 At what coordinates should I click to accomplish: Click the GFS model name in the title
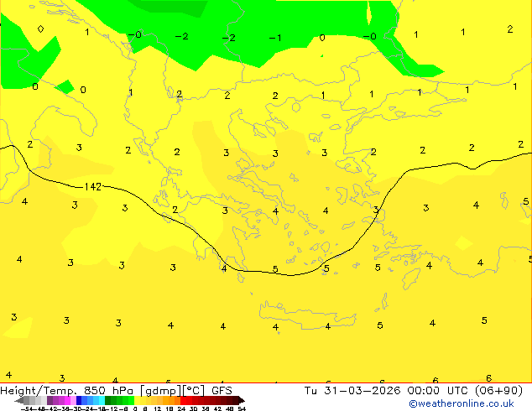pyautogui.click(x=222, y=391)
